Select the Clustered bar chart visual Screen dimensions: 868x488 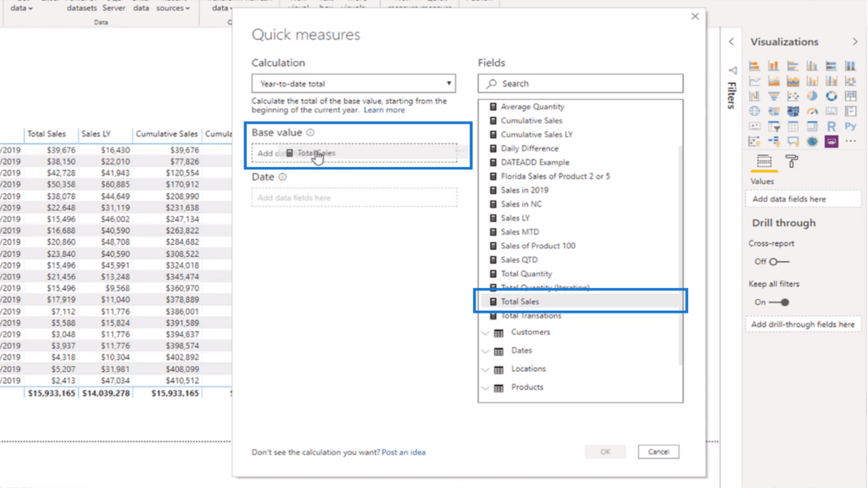coord(793,66)
